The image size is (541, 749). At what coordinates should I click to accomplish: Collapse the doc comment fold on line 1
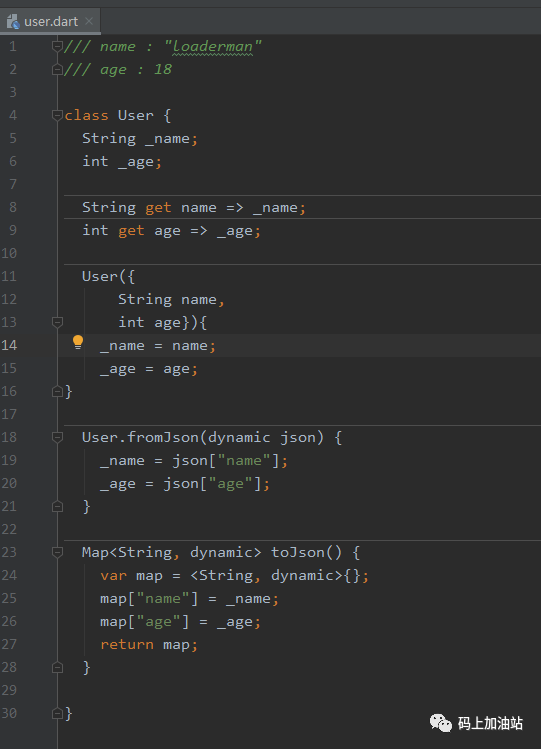pyautogui.click(x=57, y=46)
